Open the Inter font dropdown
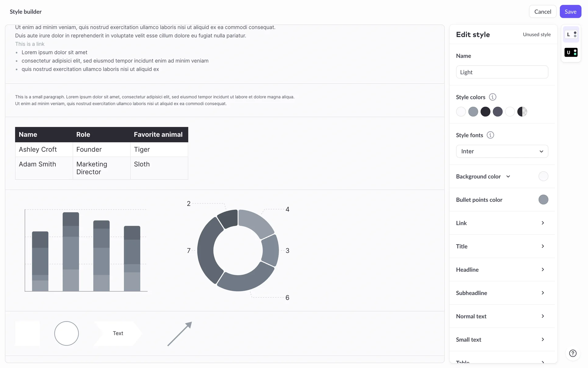This screenshot has height=368, width=588. click(x=502, y=151)
